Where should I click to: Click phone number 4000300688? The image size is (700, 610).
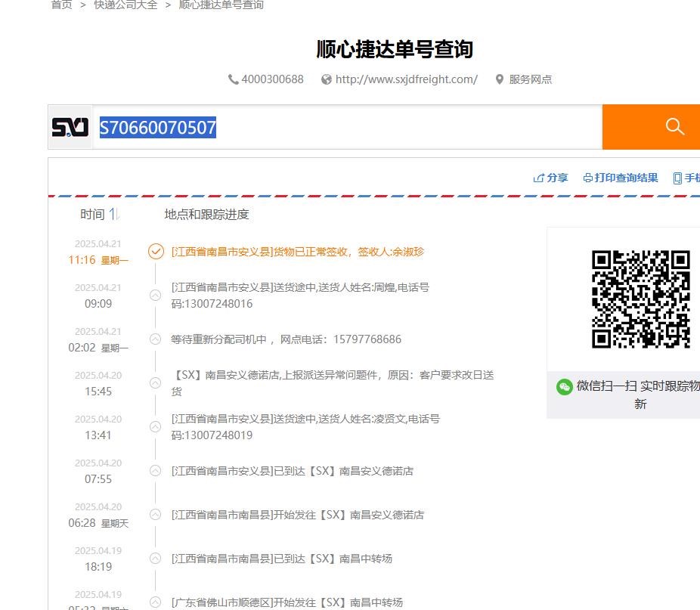point(272,79)
